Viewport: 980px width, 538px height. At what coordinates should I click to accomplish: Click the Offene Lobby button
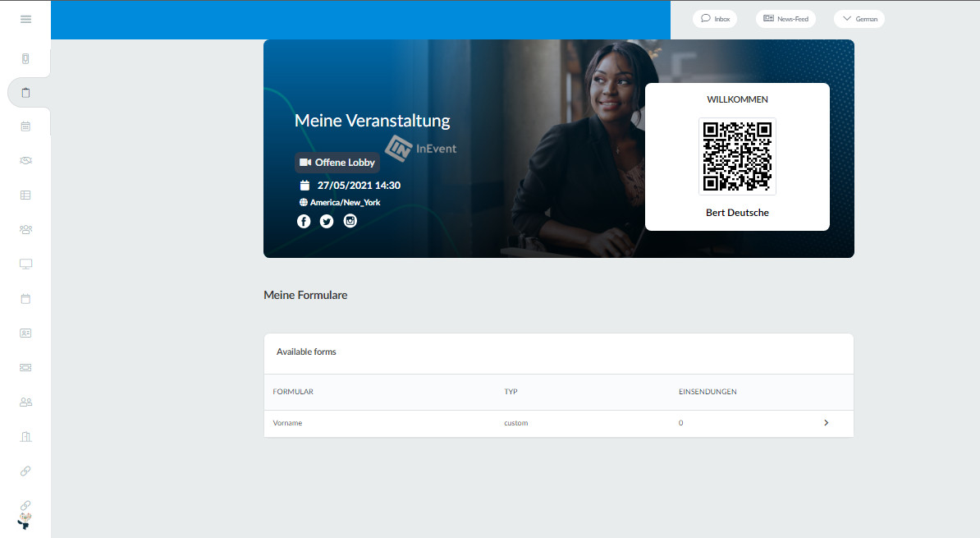pos(337,162)
